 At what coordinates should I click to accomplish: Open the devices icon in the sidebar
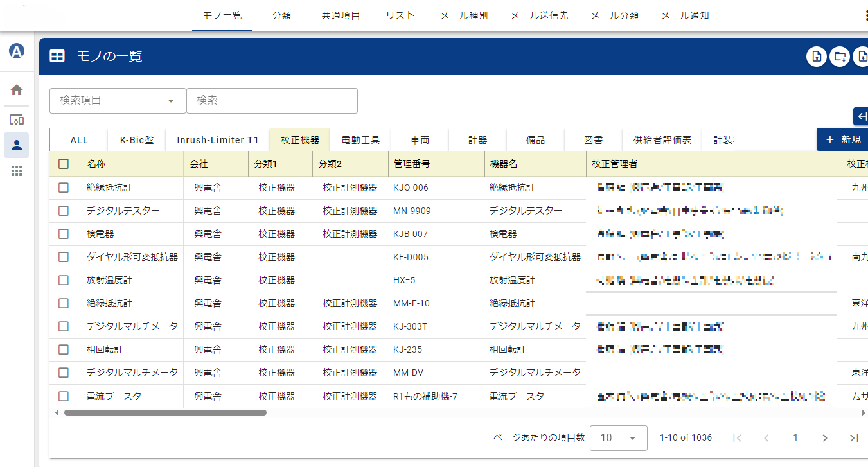17,119
